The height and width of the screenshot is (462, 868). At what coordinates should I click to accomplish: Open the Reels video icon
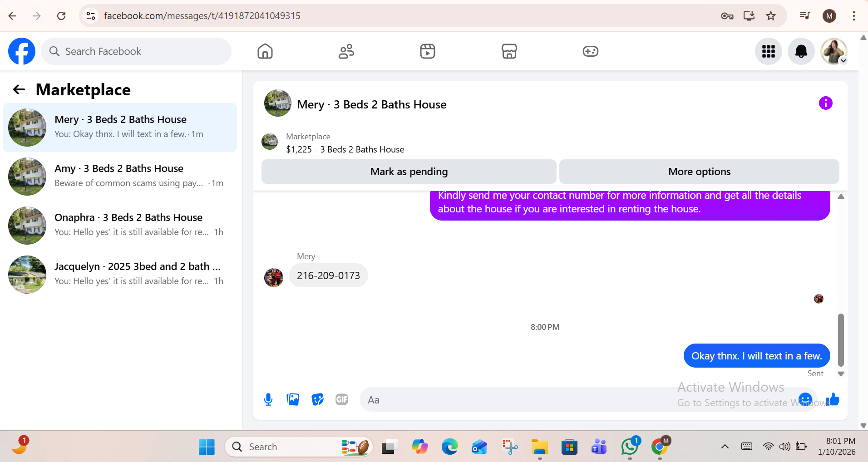coord(428,51)
